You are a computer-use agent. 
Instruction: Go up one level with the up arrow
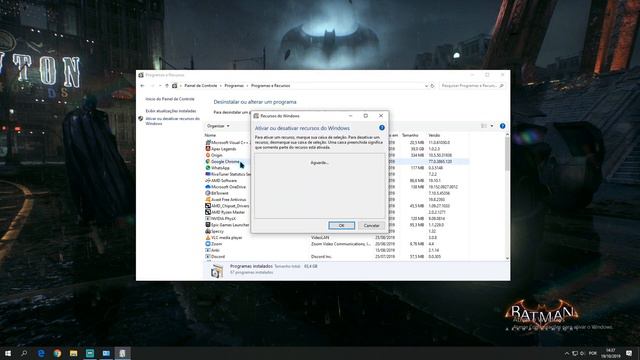(167, 86)
